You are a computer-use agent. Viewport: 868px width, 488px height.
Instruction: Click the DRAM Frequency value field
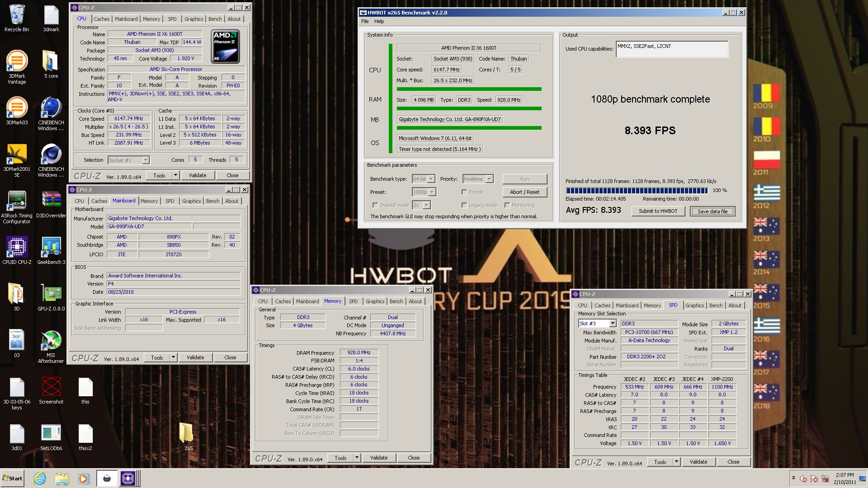(x=359, y=352)
